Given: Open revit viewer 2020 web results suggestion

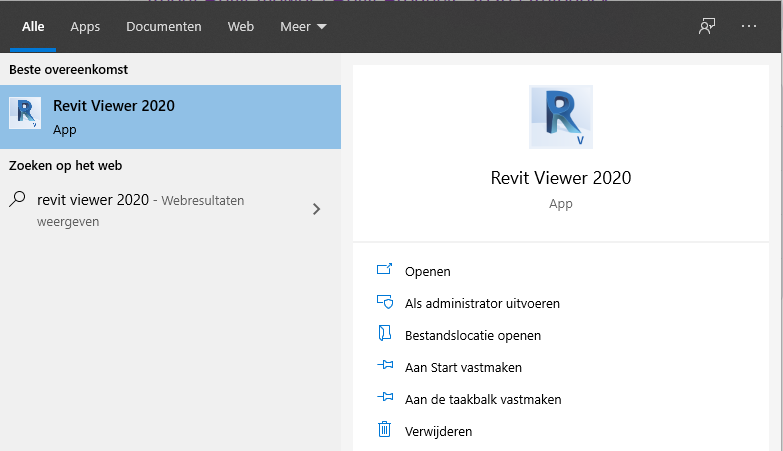Looking at the screenshot, I should pos(170,209).
